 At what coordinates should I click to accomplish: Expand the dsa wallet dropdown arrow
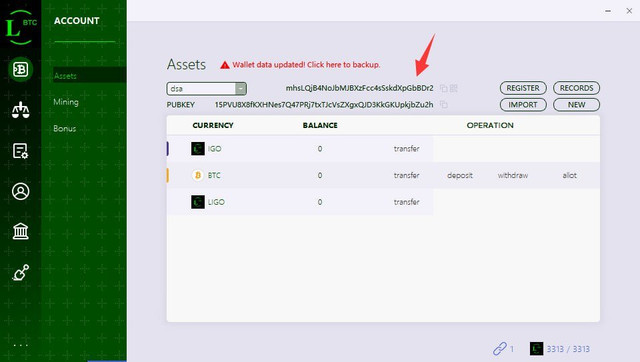tap(240, 89)
